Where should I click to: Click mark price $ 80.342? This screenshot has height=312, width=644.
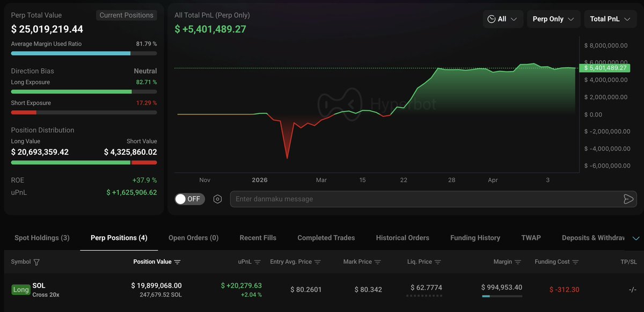pos(368,289)
